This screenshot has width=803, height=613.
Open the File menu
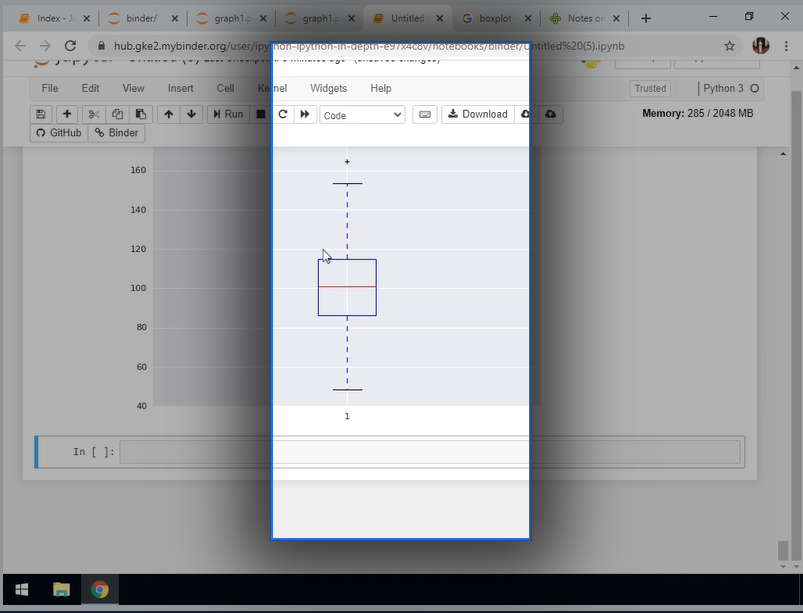(x=50, y=88)
